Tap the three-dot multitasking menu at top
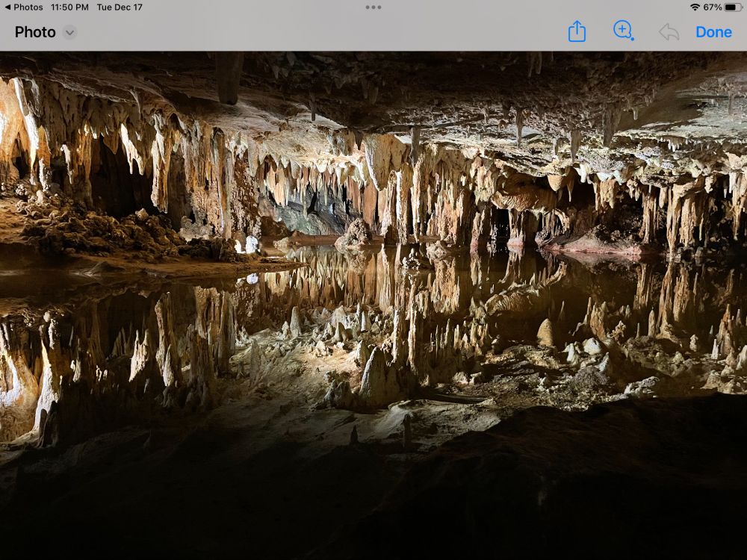Image resolution: width=747 pixels, height=560 pixels. [373, 7]
